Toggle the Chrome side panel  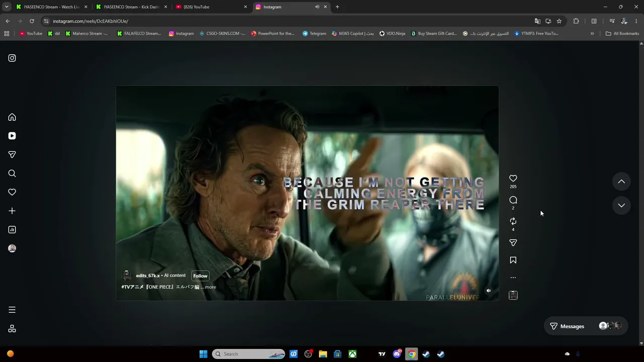(x=594, y=21)
